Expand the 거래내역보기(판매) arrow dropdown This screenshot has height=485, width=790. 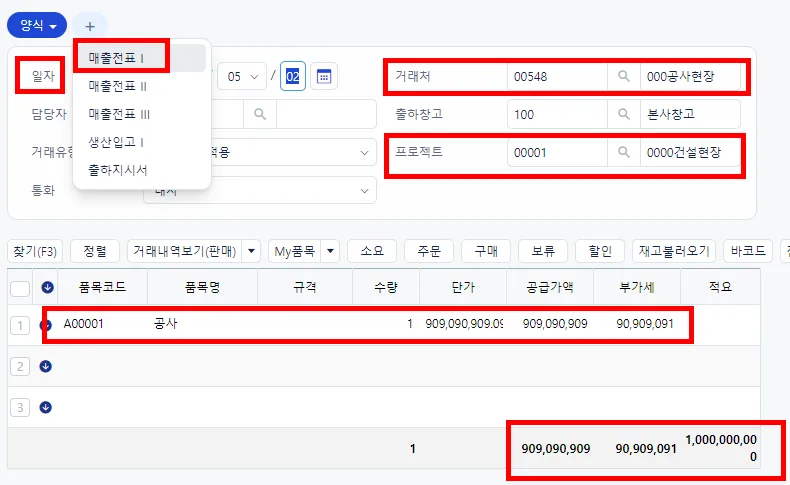[251, 251]
